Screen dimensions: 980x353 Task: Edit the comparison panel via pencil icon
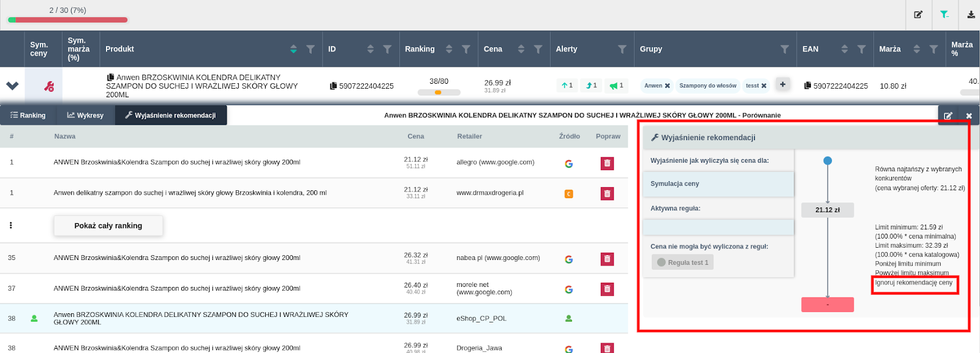pyautogui.click(x=948, y=116)
